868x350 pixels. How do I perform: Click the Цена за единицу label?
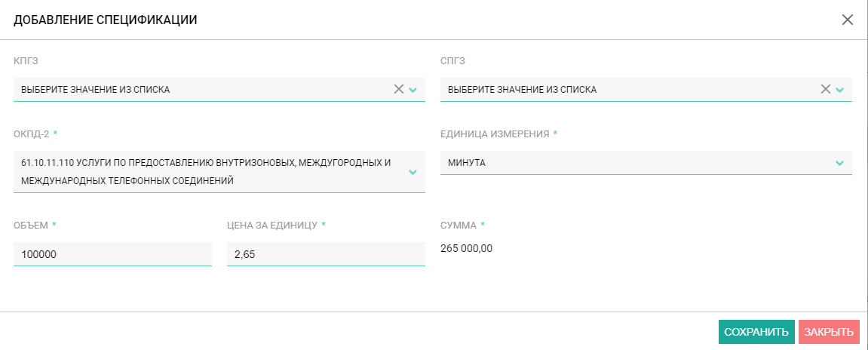[271, 226]
